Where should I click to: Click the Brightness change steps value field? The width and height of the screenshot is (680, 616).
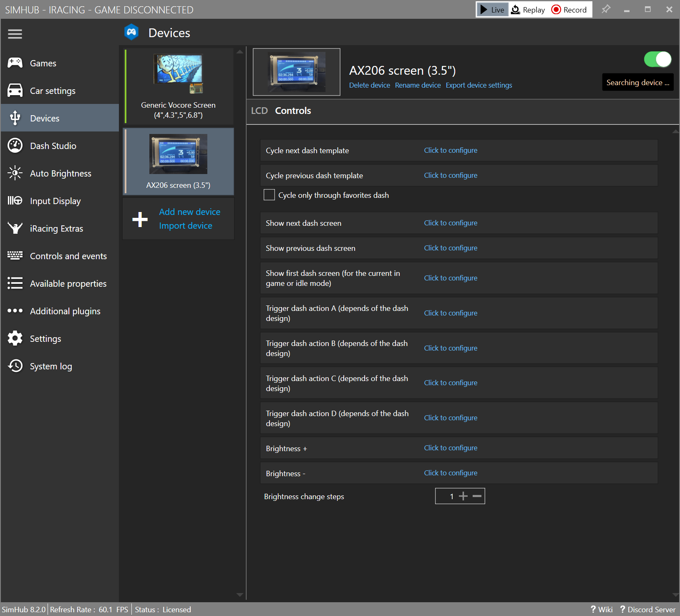tap(447, 496)
